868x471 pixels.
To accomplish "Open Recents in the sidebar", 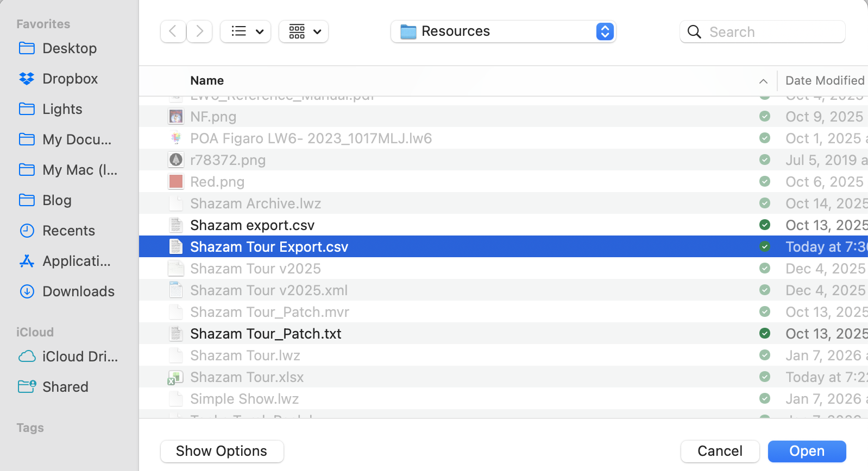I will [x=68, y=231].
